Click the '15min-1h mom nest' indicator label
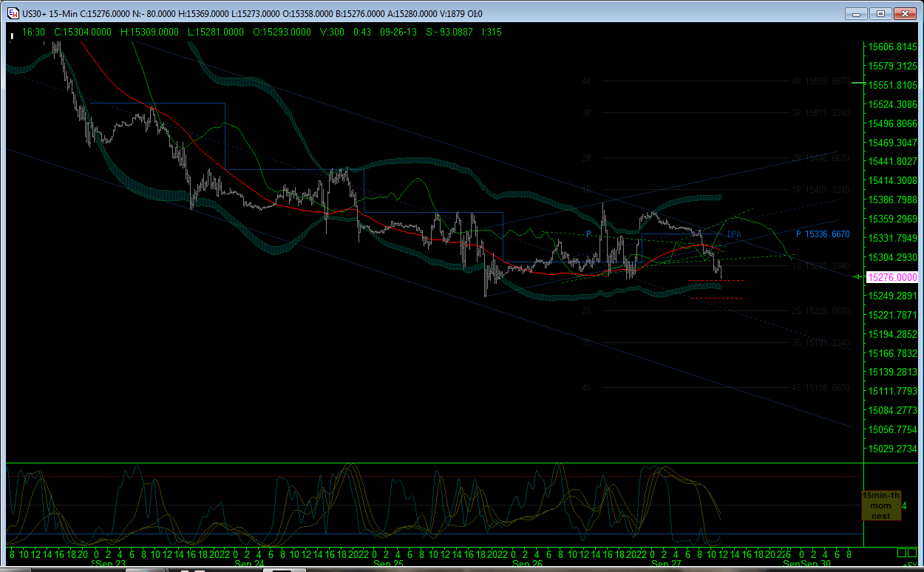This screenshot has width=924, height=572. pyautogui.click(x=881, y=505)
